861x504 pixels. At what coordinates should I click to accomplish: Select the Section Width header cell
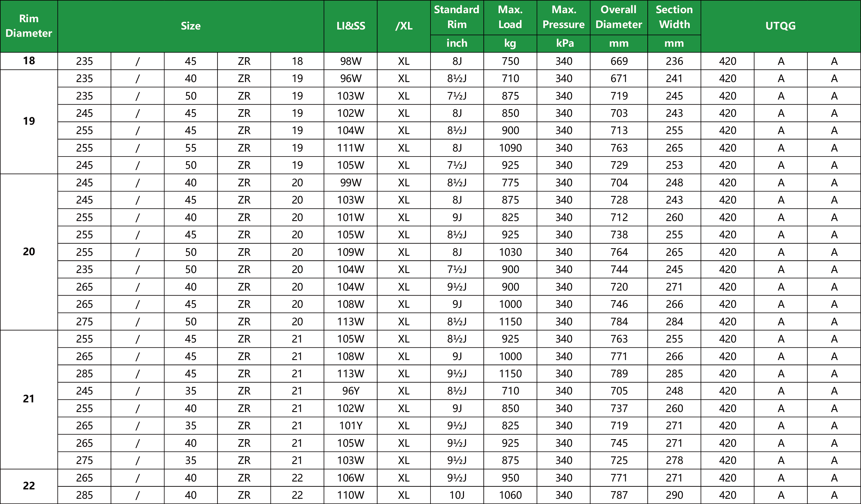coord(674,17)
